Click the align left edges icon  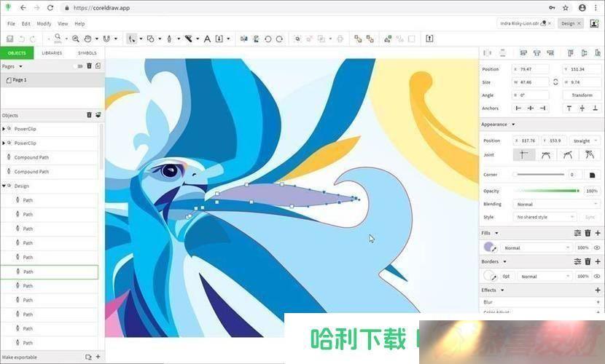(x=523, y=52)
